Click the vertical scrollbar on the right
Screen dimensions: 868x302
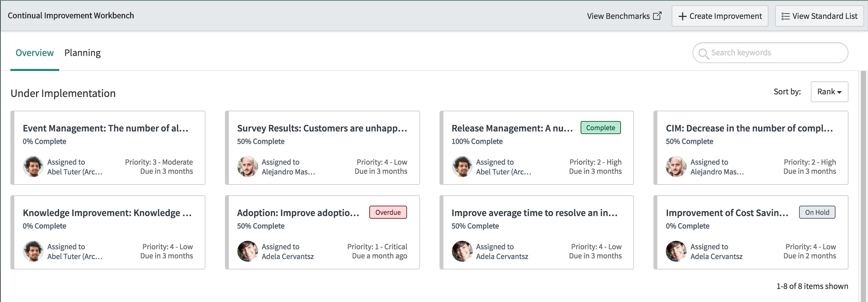[863, 185]
